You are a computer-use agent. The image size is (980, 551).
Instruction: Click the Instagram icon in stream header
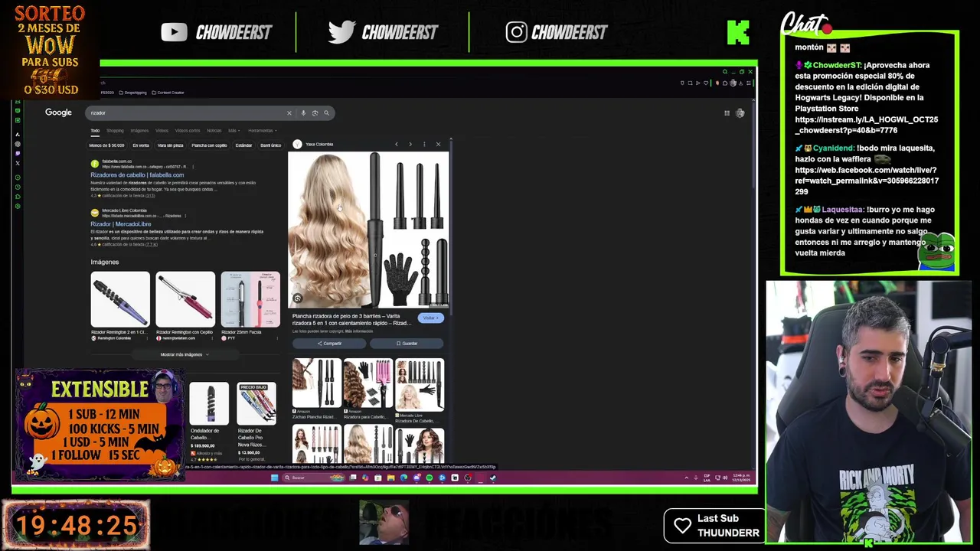pyautogui.click(x=516, y=32)
